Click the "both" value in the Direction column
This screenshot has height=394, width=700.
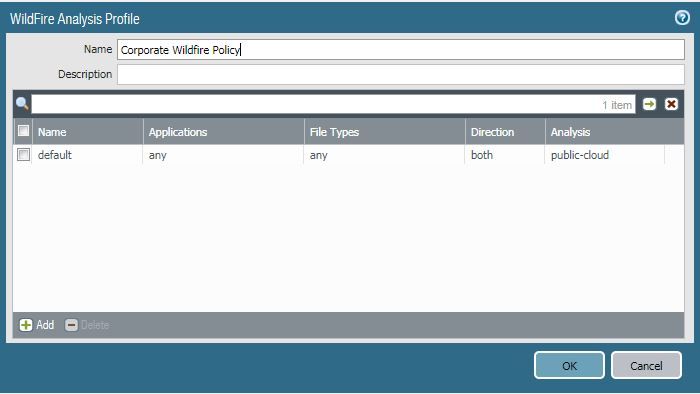(482, 155)
